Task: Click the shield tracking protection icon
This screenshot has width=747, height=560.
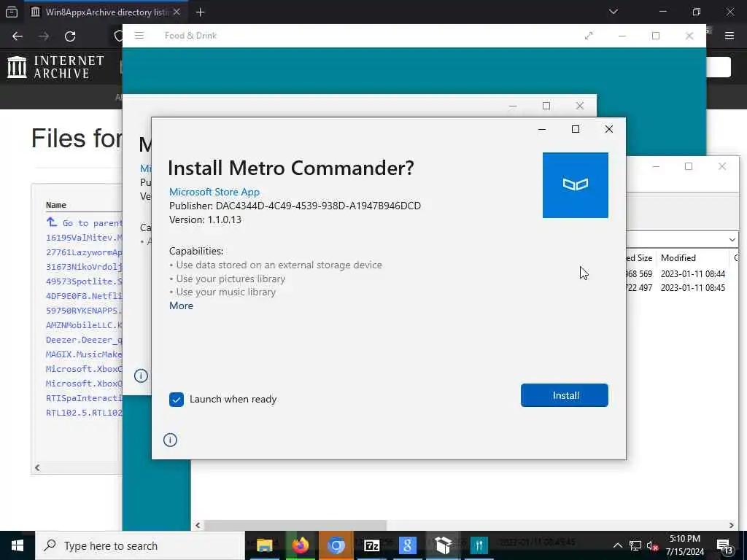Action: pyautogui.click(x=119, y=36)
